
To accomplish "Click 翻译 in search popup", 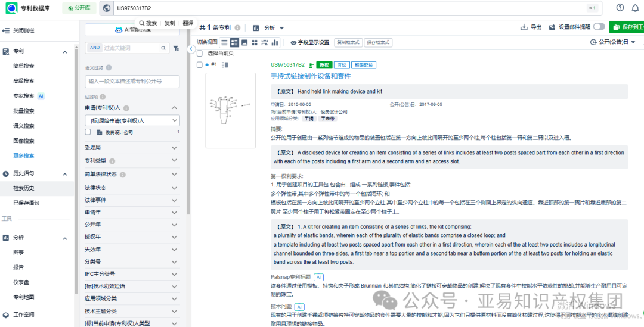I will [188, 23].
